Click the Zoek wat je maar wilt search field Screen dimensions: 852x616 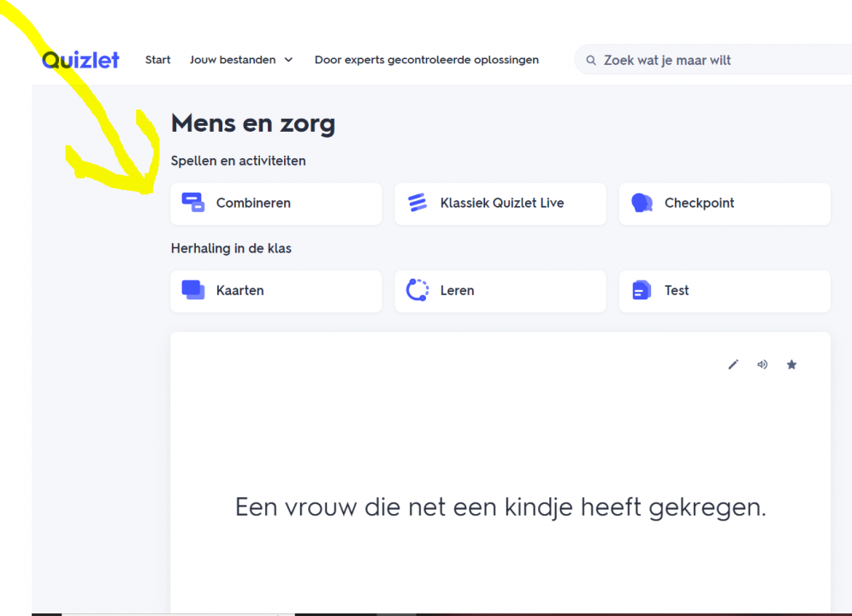pyautogui.click(x=684, y=60)
